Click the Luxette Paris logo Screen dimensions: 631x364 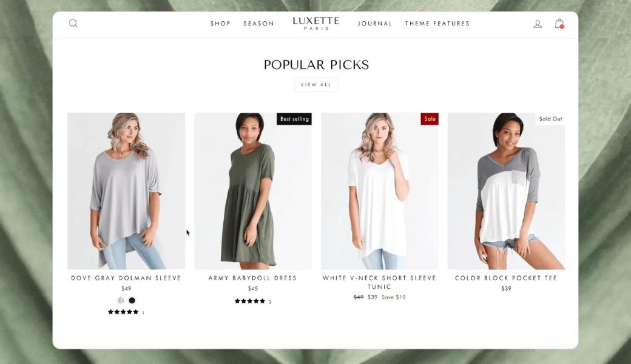[316, 23]
